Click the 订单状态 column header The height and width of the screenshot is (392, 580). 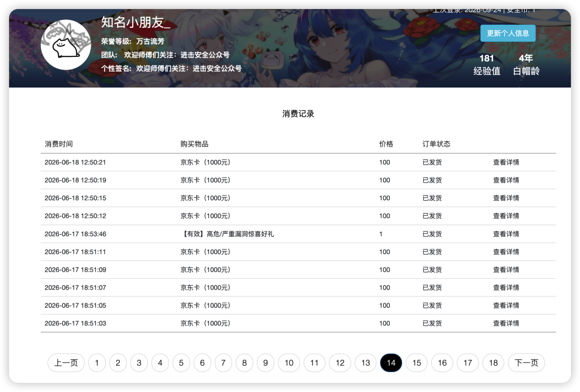pyautogui.click(x=437, y=144)
